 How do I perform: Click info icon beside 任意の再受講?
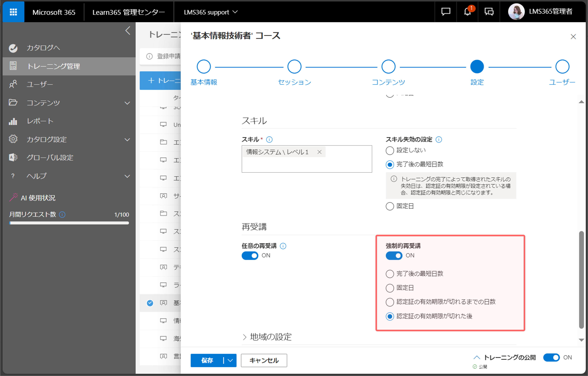pos(283,246)
